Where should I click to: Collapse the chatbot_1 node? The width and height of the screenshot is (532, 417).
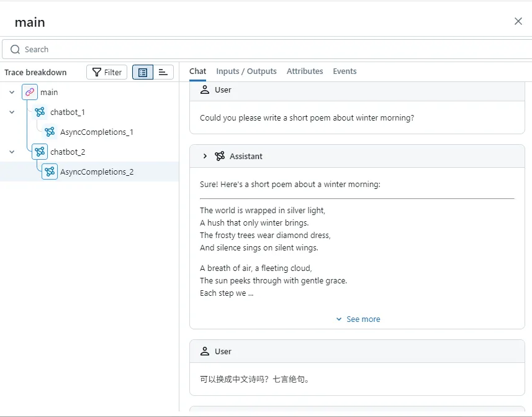coord(12,112)
